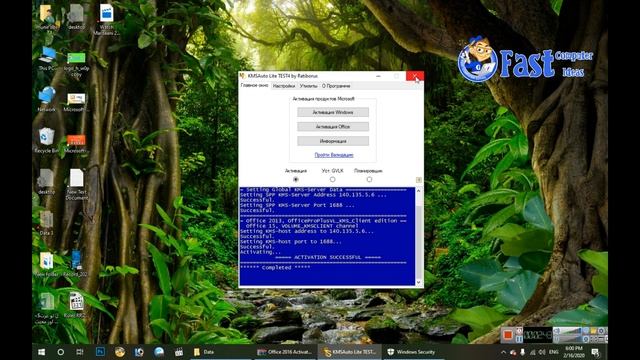Click the Активация Windows button
The image size is (640, 360).
pyautogui.click(x=333, y=112)
